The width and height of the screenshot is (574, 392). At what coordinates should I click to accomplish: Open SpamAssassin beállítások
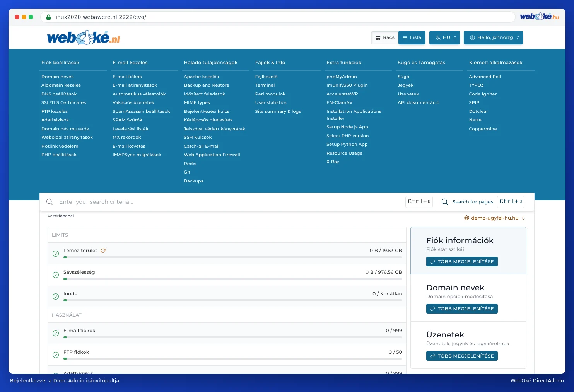[x=141, y=111]
